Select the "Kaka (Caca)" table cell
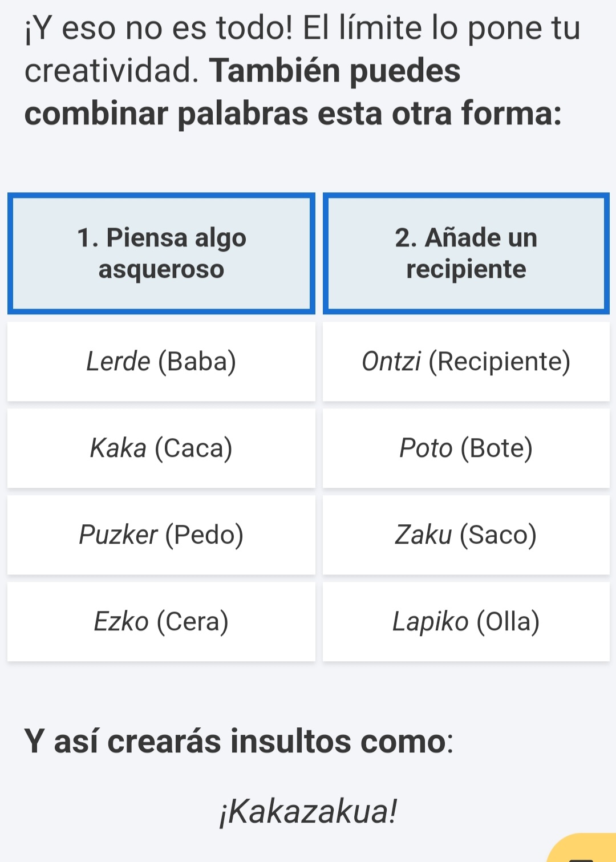Viewport: 616px width, 862px height. [x=161, y=448]
